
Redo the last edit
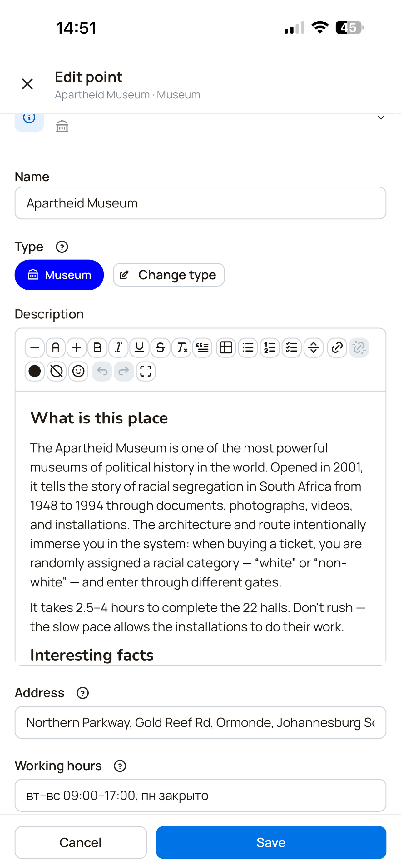[x=124, y=372]
